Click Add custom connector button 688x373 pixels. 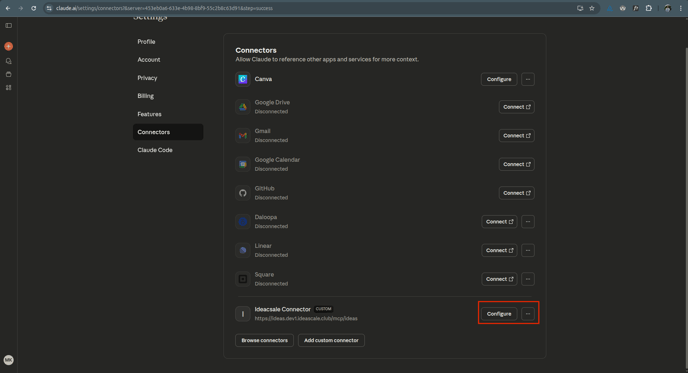[x=331, y=341]
